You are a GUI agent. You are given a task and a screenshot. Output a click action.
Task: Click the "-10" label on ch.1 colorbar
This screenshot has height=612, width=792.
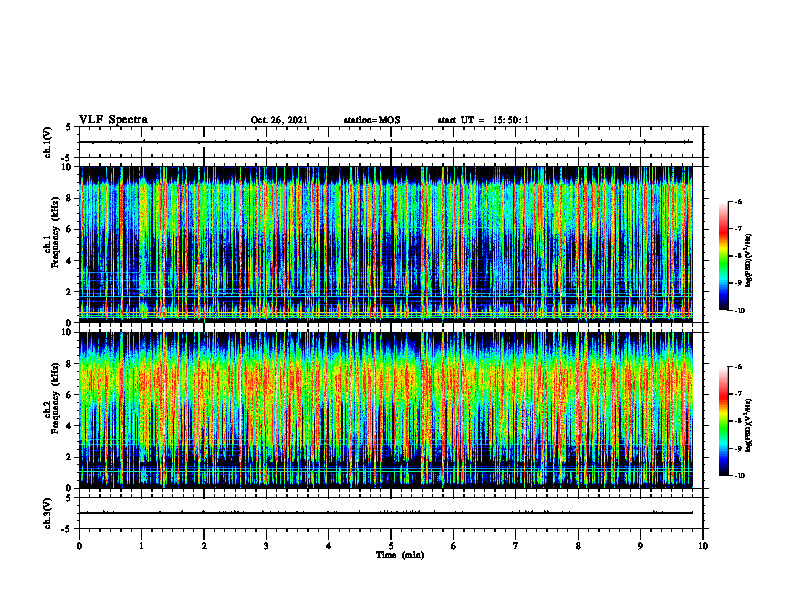click(739, 310)
